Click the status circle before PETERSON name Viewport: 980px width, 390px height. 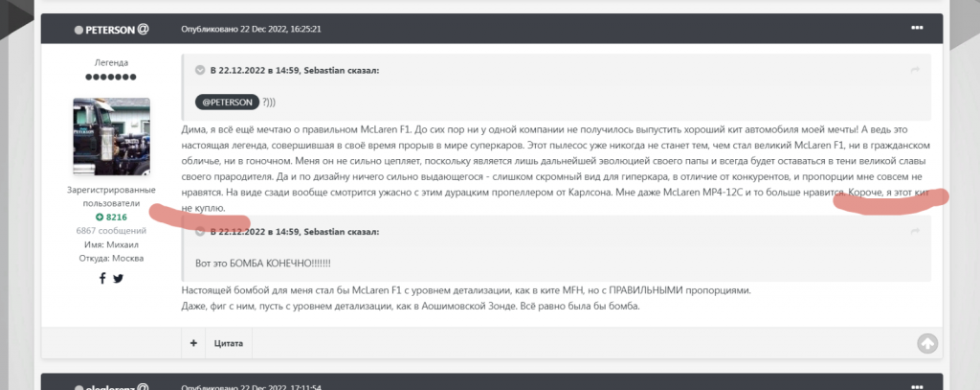point(79,30)
